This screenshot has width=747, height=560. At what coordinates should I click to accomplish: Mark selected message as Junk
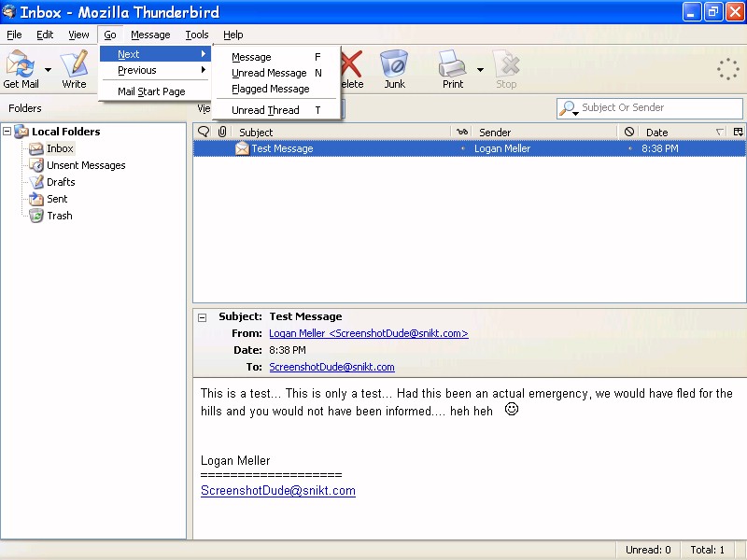pos(394,69)
